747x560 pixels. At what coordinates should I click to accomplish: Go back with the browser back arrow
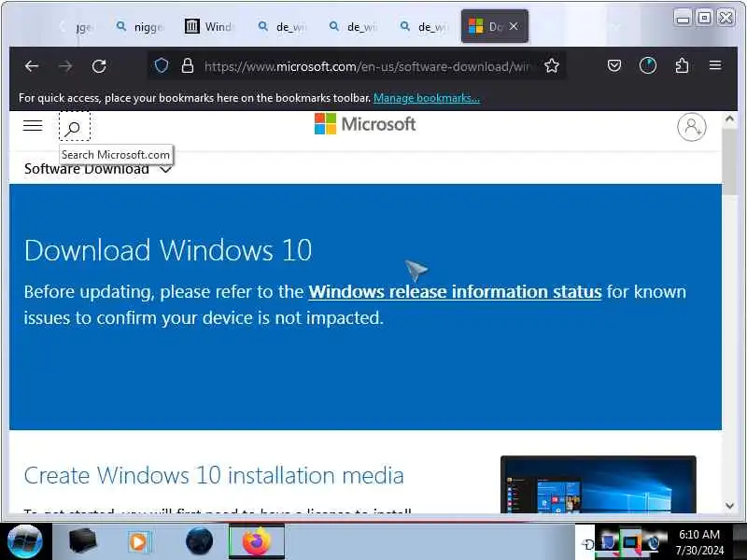pos(32,66)
